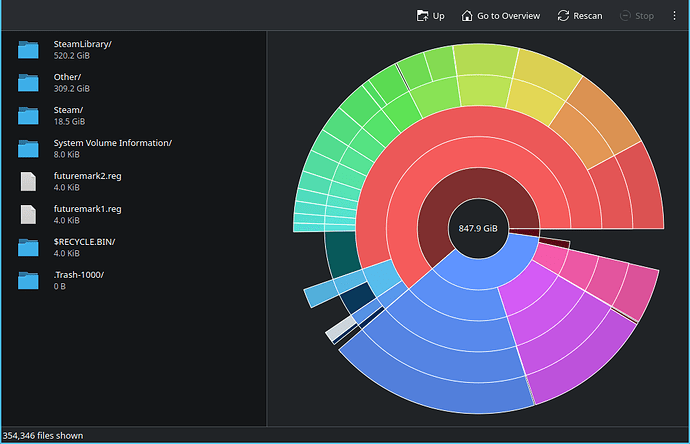This screenshot has height=444, width=690.
Task: Open the three-dot overflow menu
Action: (x=674, y=16)
